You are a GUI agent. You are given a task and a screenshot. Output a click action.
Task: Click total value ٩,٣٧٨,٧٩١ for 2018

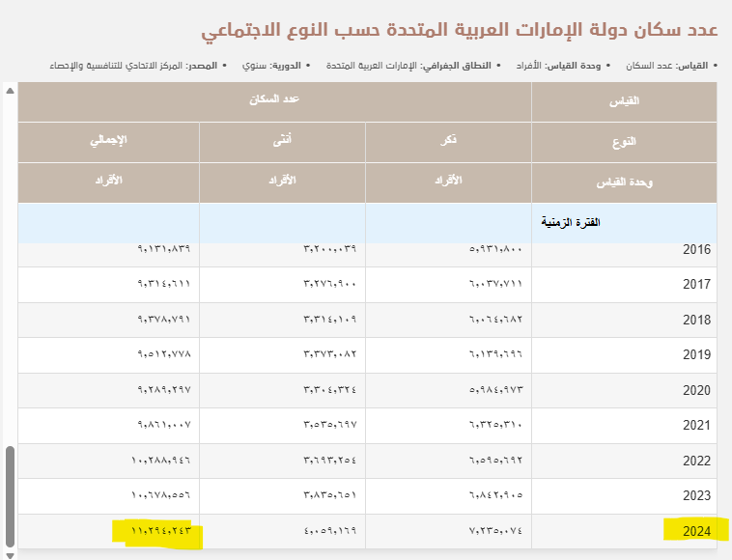(x=164, y=321)
